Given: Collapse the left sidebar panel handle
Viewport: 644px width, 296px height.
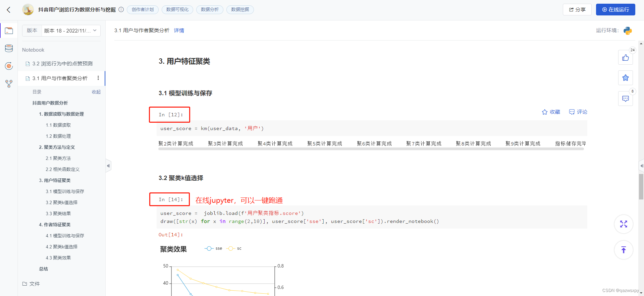Looking at the screenshot, I should pyautogui.click(x=108, y=166).
